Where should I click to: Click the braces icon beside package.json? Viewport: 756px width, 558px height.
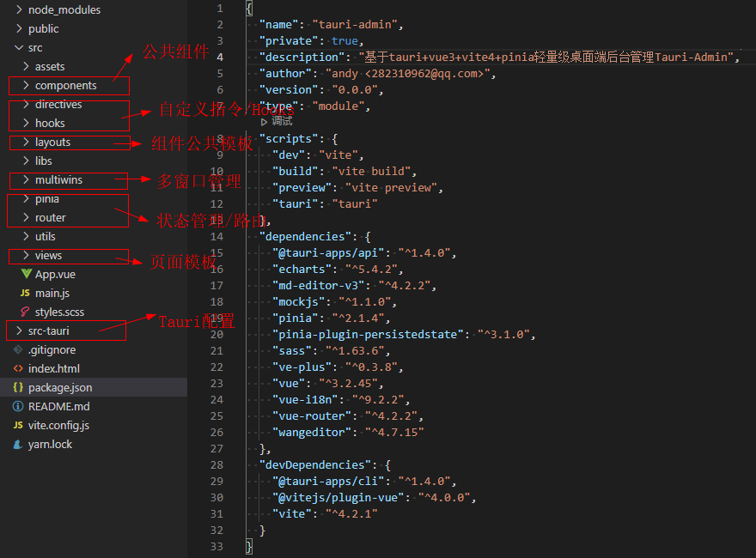pyautogui.click(x=18, y=388)
